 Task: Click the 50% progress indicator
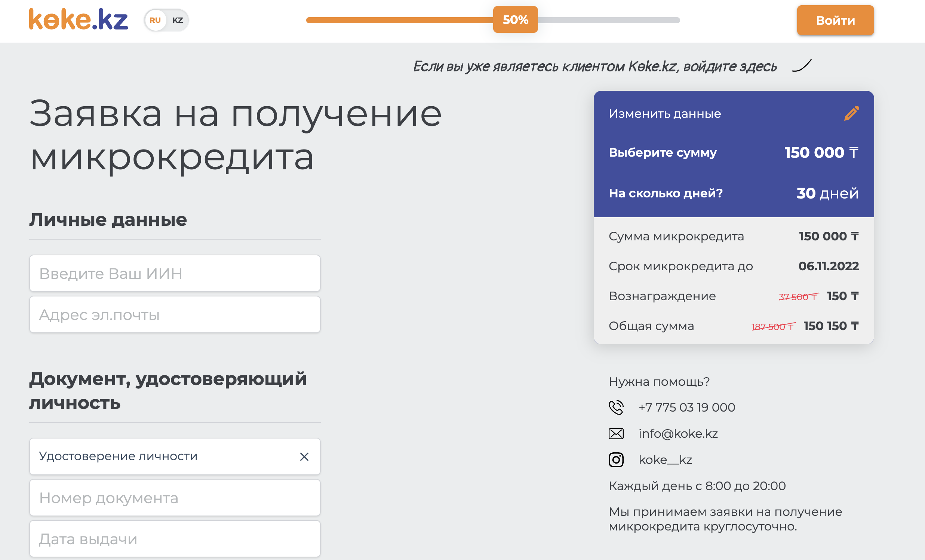tap(515, 19)
